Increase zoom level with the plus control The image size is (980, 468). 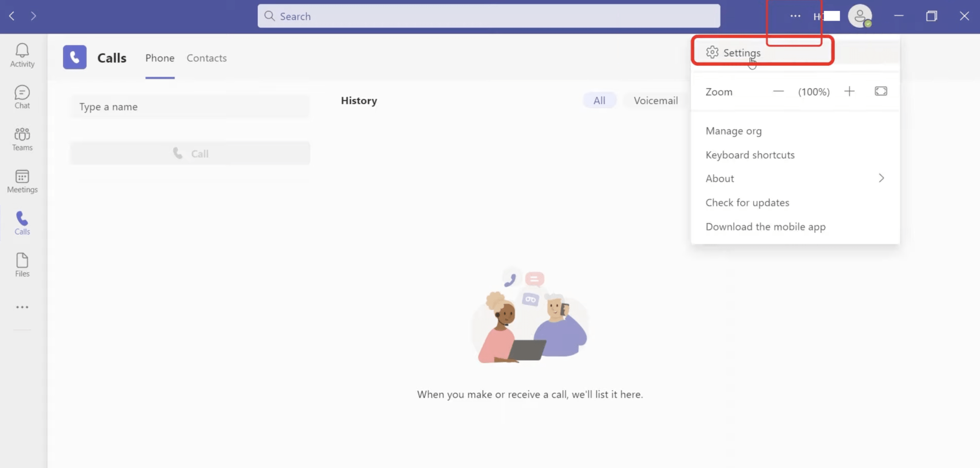click(850, 91)
